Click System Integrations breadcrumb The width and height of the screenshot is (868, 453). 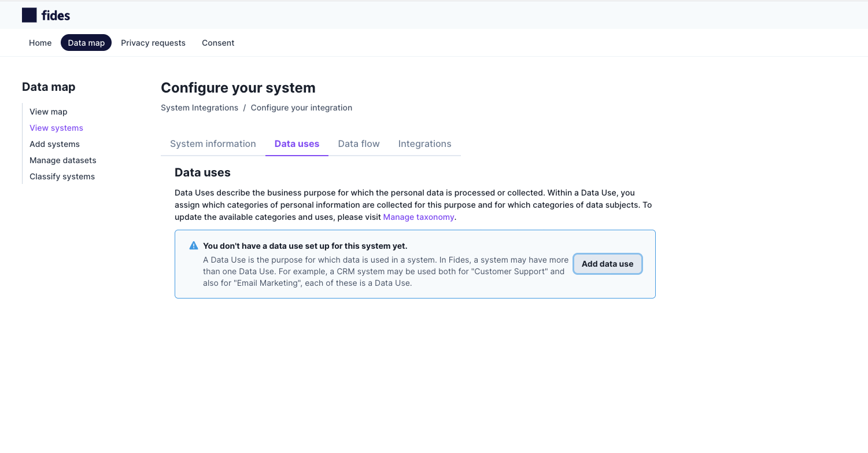200,108
